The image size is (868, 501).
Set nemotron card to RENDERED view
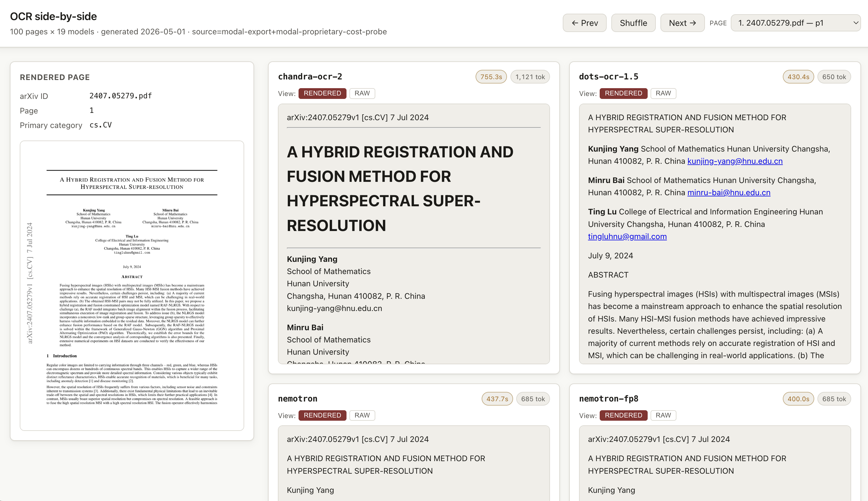click(x=322, y=415)
